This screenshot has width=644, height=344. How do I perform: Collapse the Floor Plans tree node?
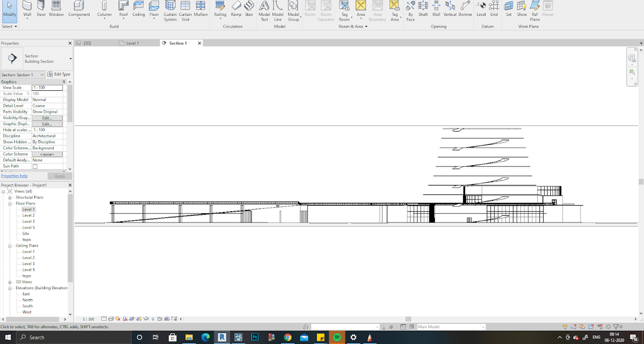10,204
